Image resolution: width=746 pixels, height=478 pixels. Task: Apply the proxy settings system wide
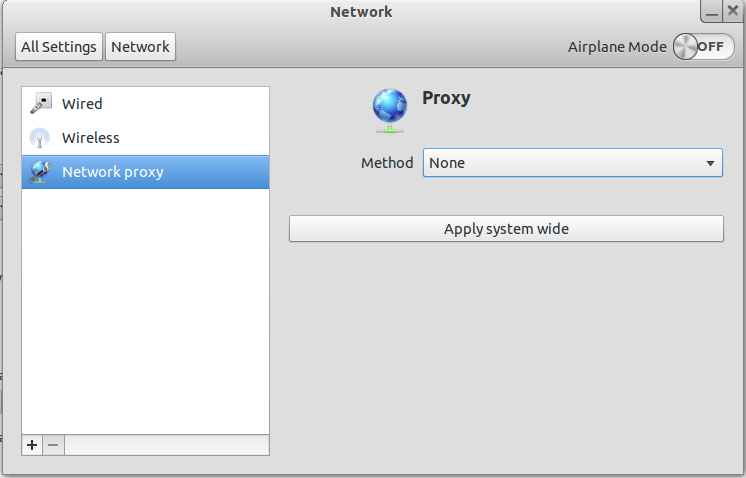pyautogui.click(x=506, y=229)
